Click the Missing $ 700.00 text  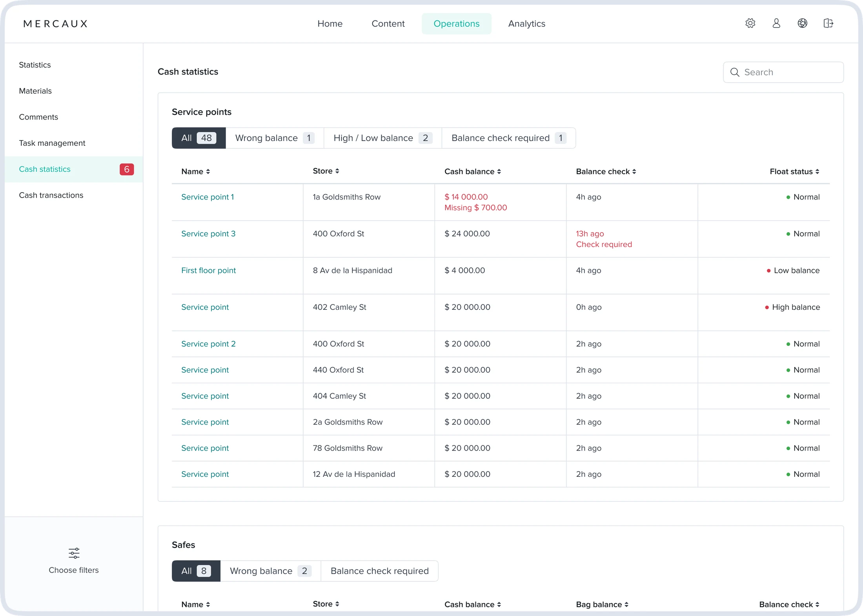(x=475, y=208)
